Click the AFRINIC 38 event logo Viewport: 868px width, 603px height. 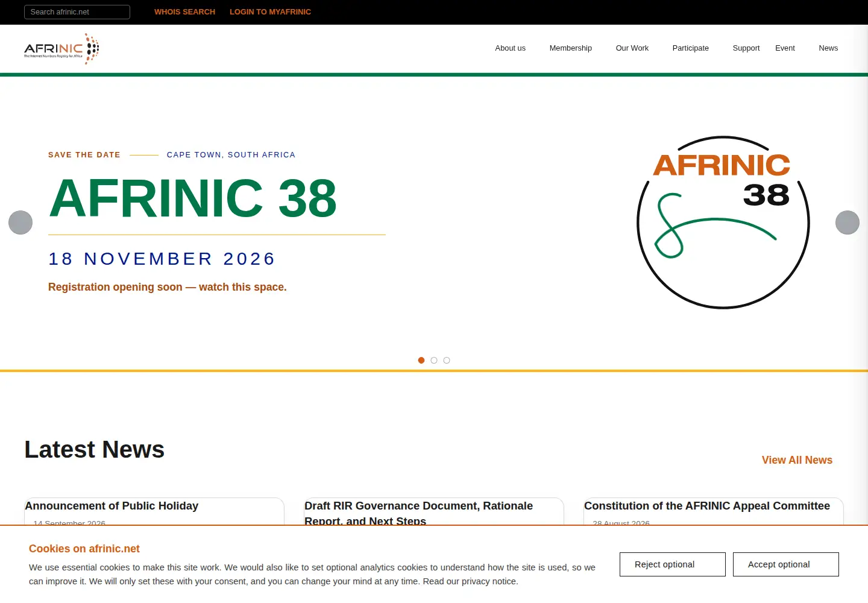[x=723, y=223]
